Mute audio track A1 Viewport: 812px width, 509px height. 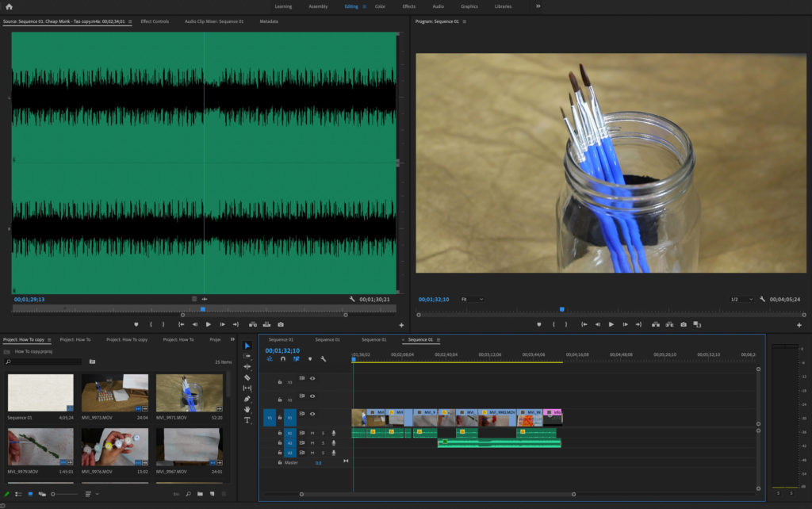click(312, 433)
